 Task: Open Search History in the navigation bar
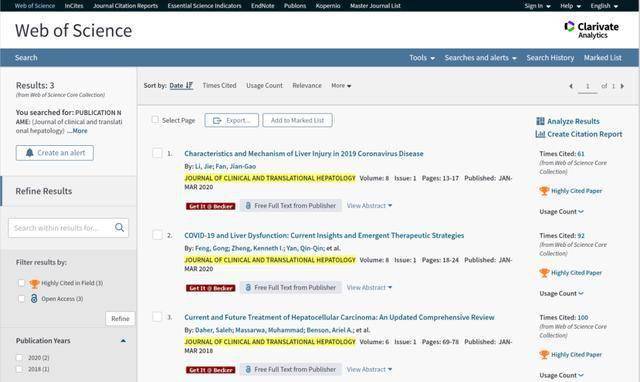pyautogui.click(x=550, y=58)
